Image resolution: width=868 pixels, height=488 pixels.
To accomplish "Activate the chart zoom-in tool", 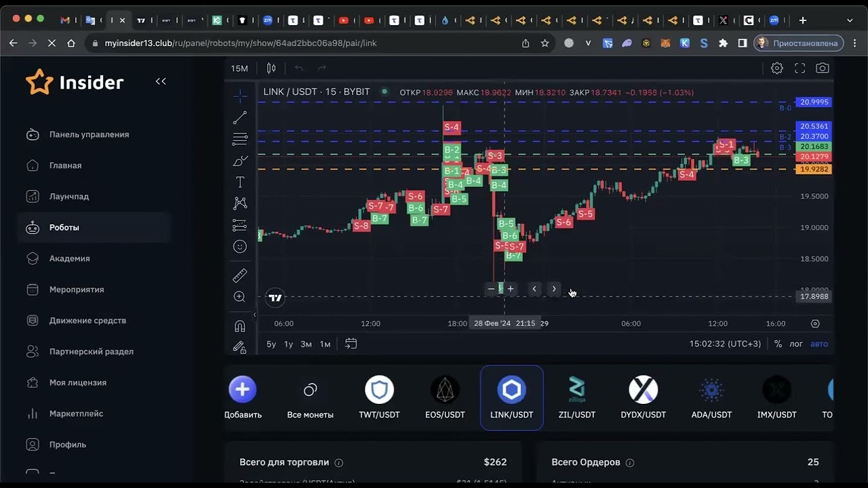I will click(x=240, y=297).
